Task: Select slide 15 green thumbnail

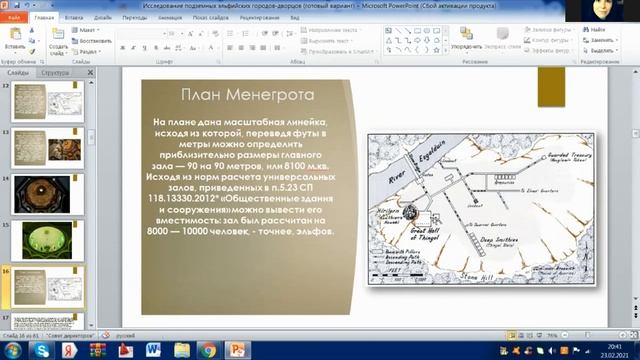Action: click(48, 241)
